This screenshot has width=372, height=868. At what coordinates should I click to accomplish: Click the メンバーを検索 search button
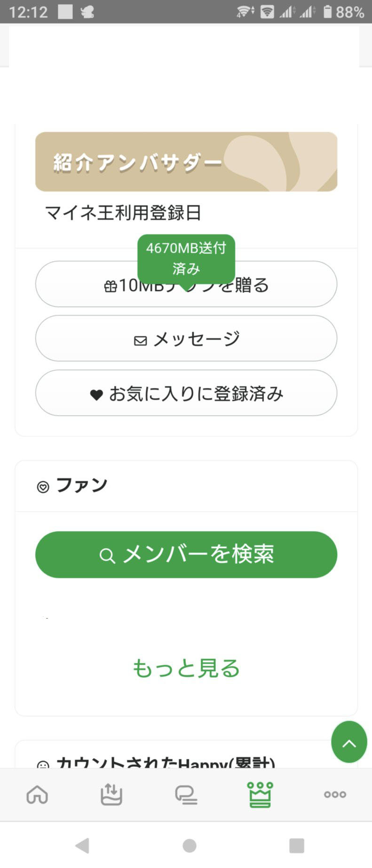pos(186,555)
